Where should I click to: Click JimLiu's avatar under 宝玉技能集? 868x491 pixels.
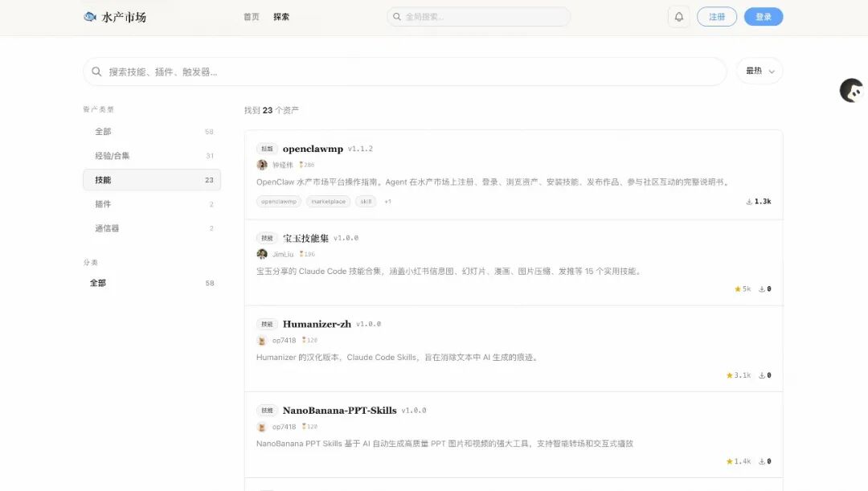262,255
